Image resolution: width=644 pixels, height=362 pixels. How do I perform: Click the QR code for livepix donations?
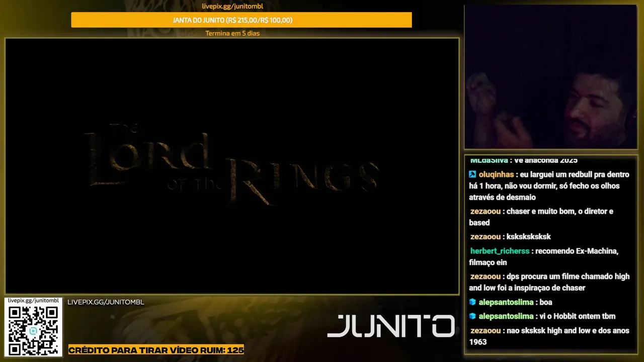pos(33,330)
